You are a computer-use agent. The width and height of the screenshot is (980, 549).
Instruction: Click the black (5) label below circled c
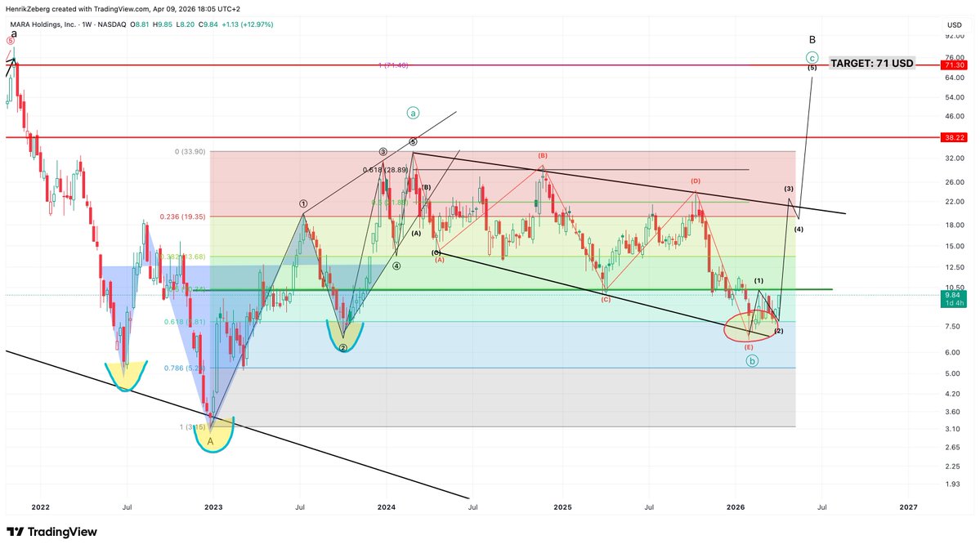click(812, 68)
